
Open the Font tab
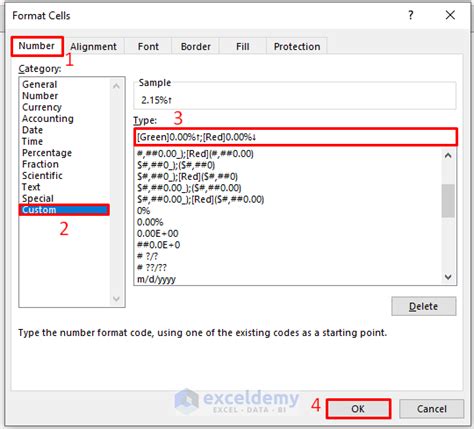coord(148,47)
